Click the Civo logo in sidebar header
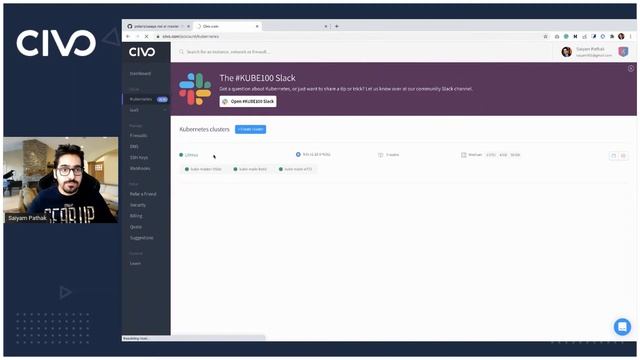This screenshot has height=360, width=640. click(x=142, y=52)
